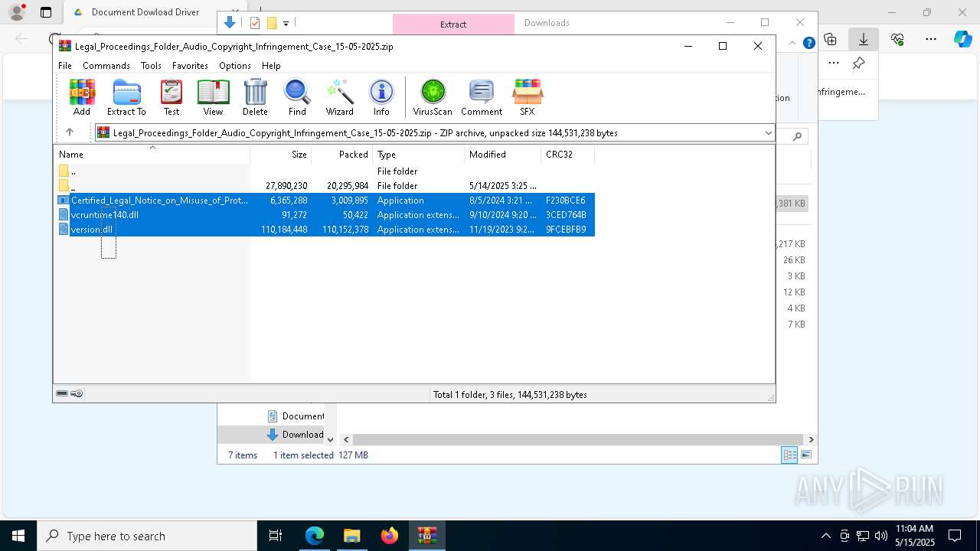The width and height of the screenshot is (980, 551).
Task: Select the "_" folder row
Action: click(x=324, y=186)
